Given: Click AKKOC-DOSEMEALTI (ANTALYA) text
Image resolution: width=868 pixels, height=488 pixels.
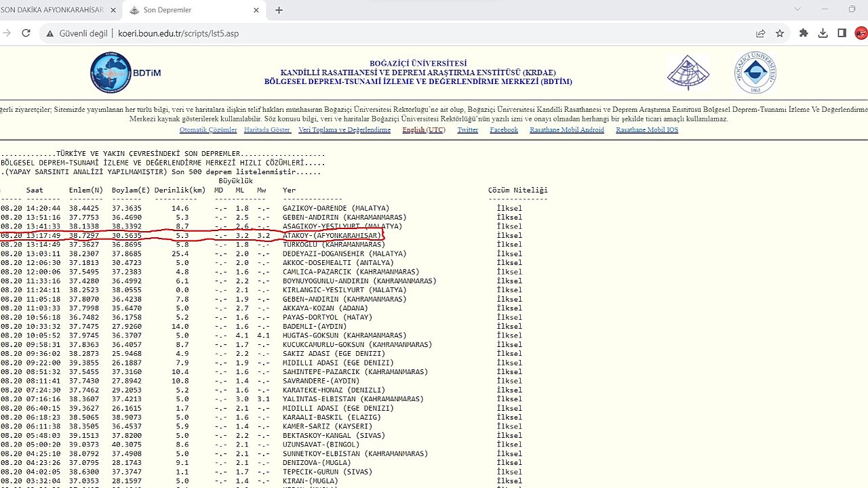Looking at the screenshot, I should pyautogui.click(x=338, y=263).
